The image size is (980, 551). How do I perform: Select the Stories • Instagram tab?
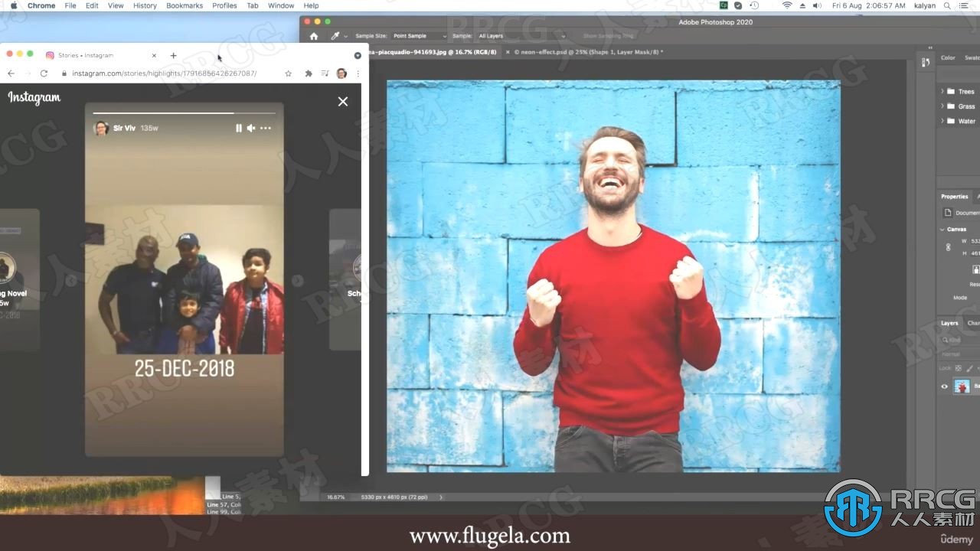point(101,55)
